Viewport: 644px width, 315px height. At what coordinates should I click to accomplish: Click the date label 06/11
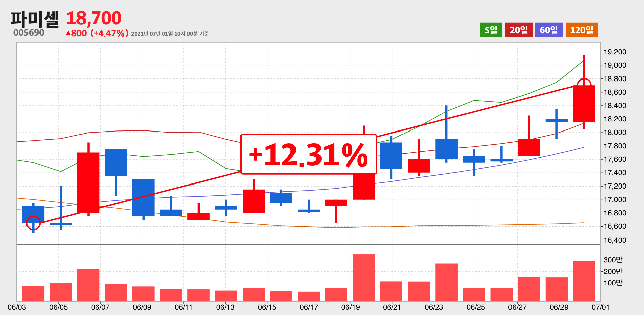184,307
